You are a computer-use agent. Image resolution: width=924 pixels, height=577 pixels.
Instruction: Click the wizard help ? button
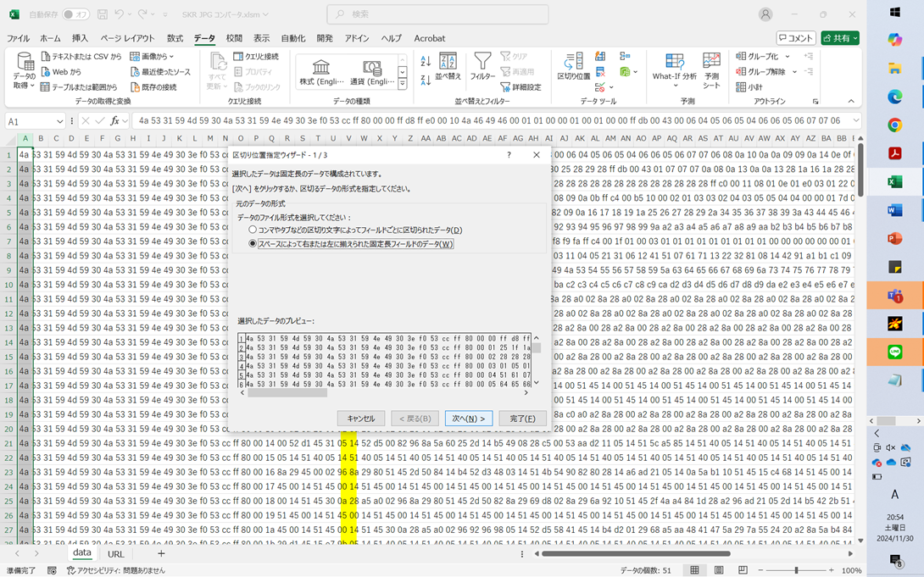509,155
